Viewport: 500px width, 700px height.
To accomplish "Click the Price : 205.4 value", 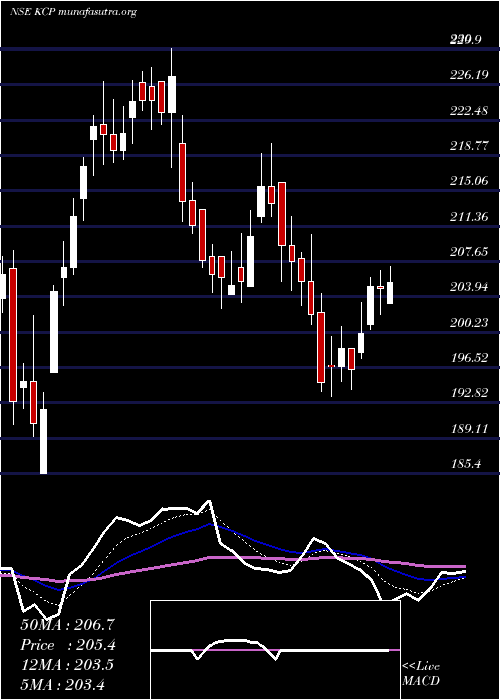I will click(x=67, y=645).
